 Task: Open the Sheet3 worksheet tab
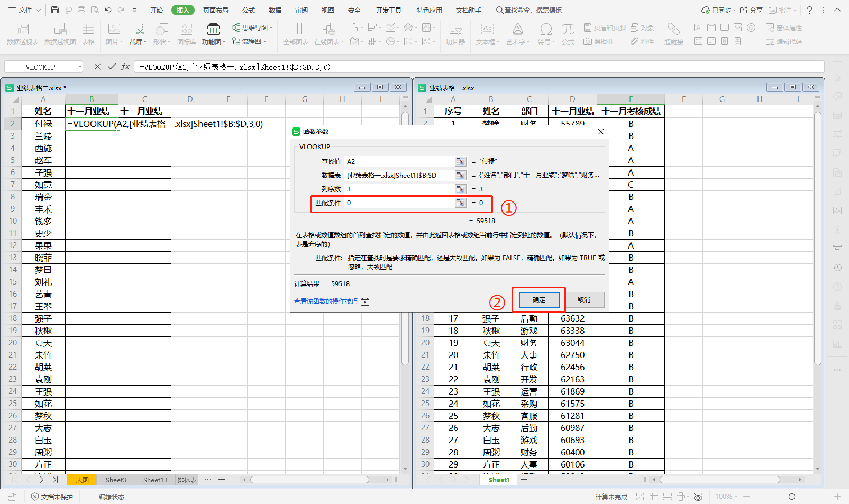tap(115, 480)
